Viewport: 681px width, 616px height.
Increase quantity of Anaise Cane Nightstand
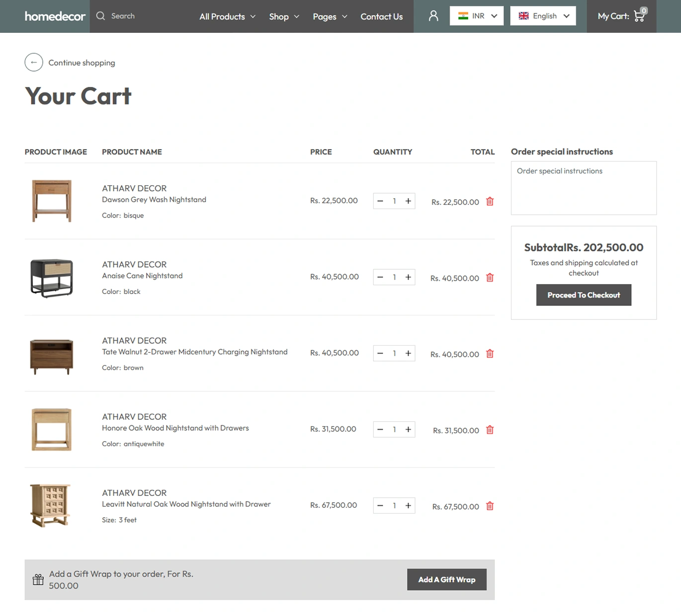point(408,277)
